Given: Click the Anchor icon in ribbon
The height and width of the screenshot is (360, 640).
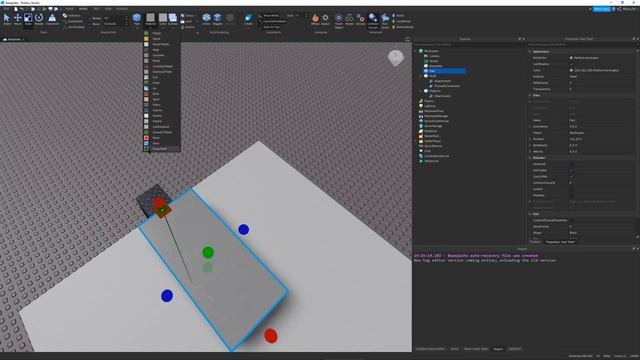Looking at the screenshot, I should click(x=188, y=27).
